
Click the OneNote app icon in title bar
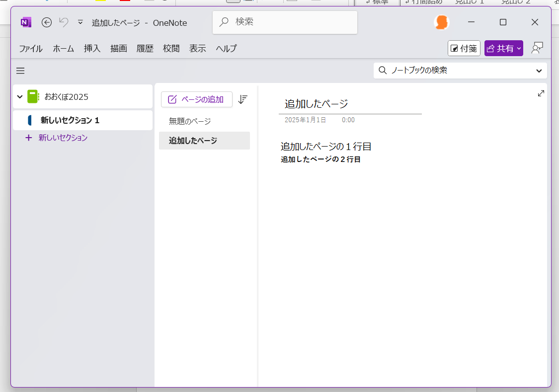click(25, 22)
